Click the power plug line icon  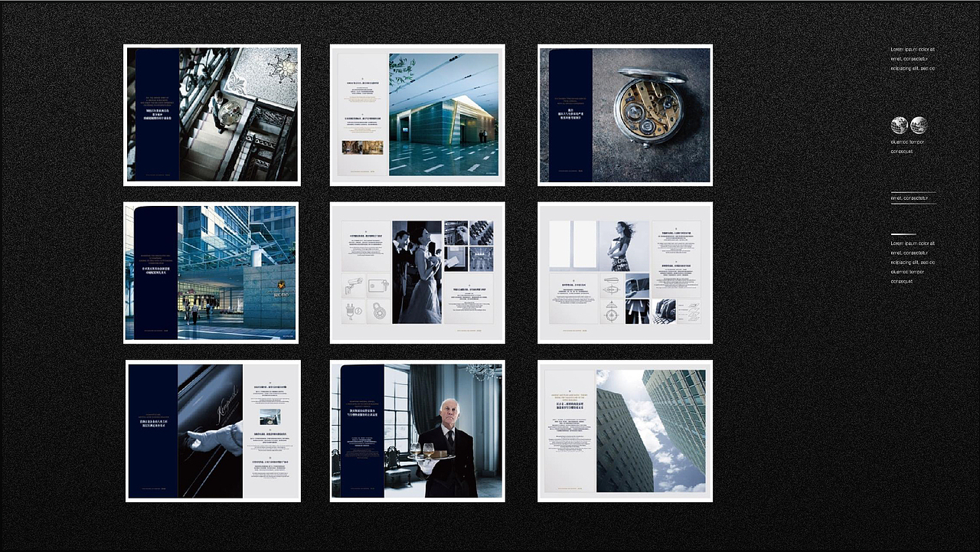click(x=353, y=312)
